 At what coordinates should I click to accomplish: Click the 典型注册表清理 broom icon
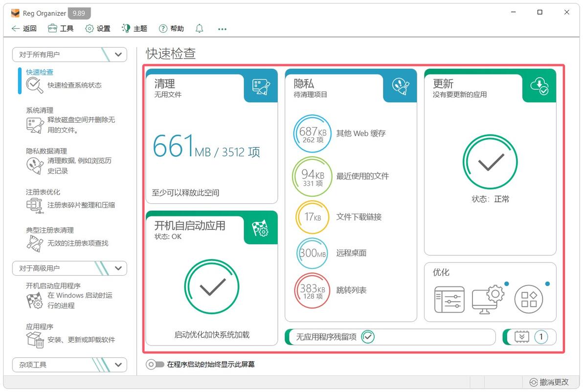35,243
